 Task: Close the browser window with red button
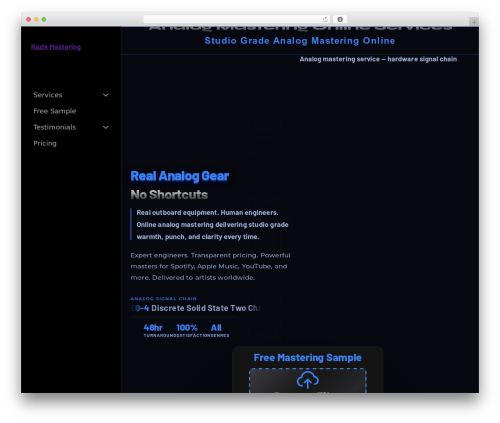pos(29,19)
